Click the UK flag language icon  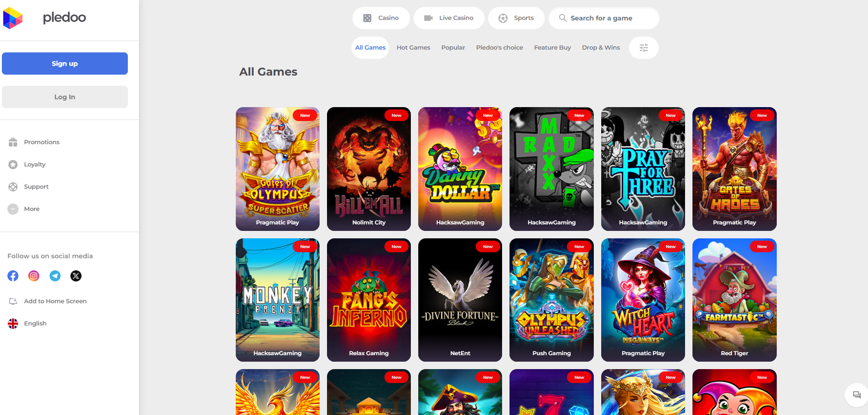point(13,323)
